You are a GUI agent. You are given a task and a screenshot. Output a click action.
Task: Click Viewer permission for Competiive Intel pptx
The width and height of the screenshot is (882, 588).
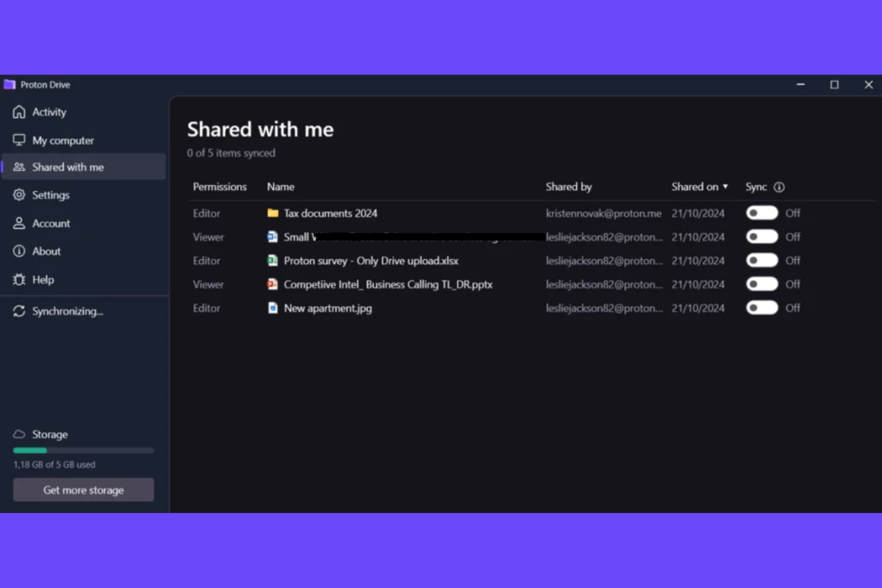[x=208, y=284]
